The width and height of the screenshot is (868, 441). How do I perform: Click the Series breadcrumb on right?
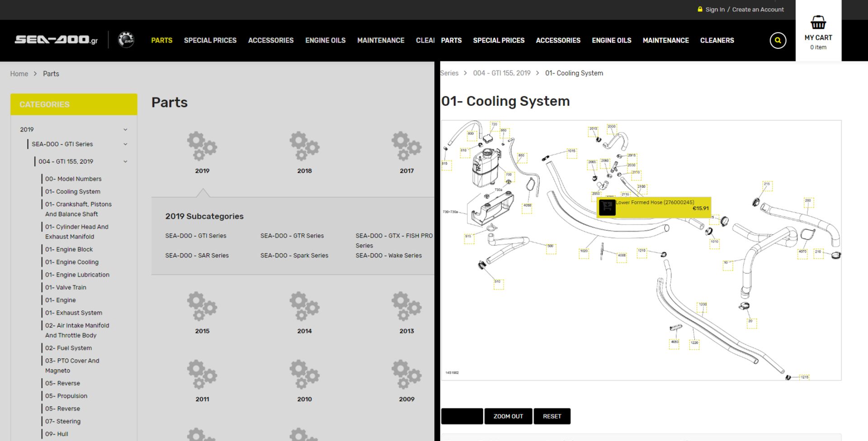pyautogui.click(x=449, y=73)
